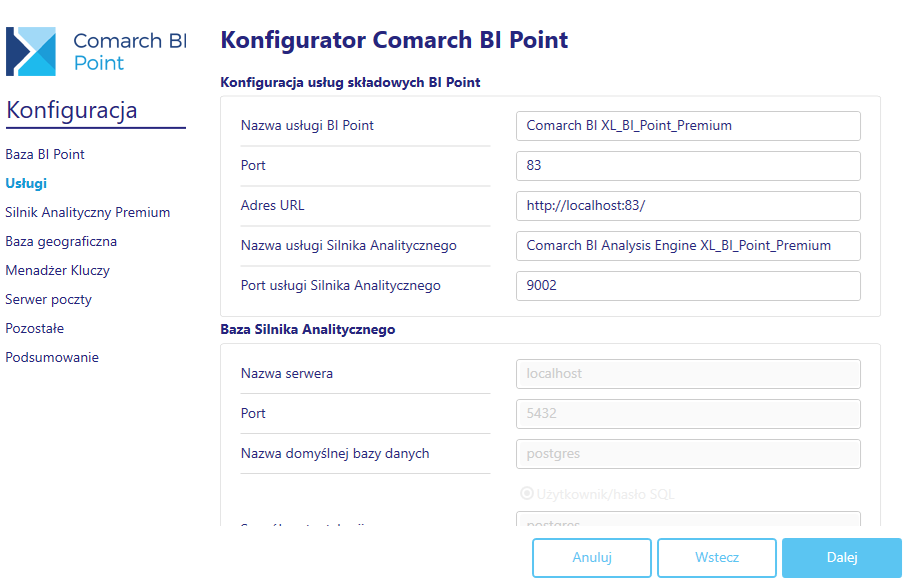Edit Nazwa usługi Silnika Analitycznego field

coord(688,245)
